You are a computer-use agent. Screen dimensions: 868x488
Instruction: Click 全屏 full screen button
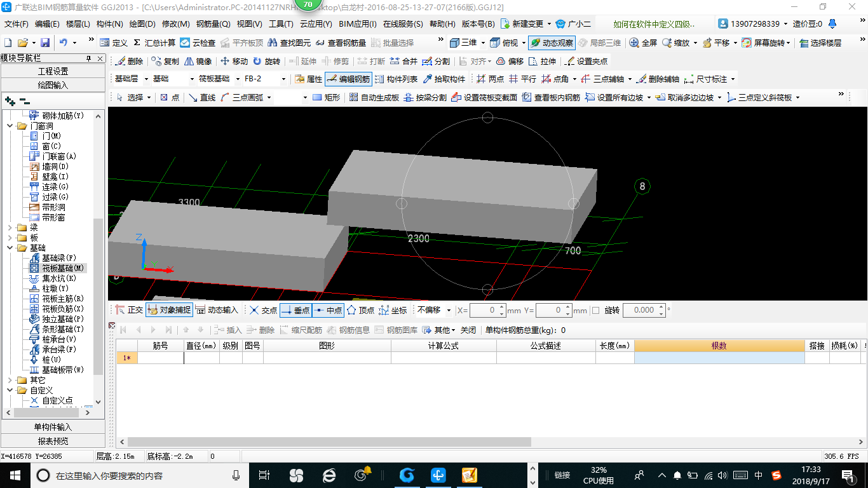click(643, 43)
